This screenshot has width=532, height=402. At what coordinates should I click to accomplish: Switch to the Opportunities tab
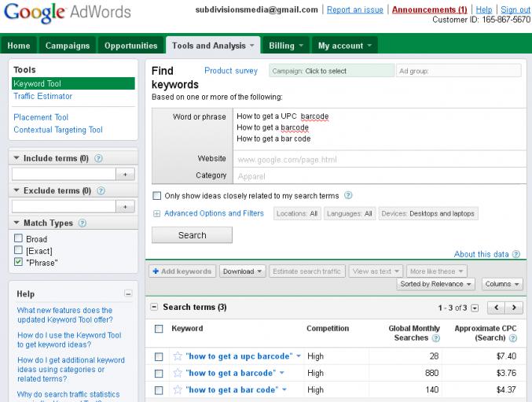[x=131, y=46]
